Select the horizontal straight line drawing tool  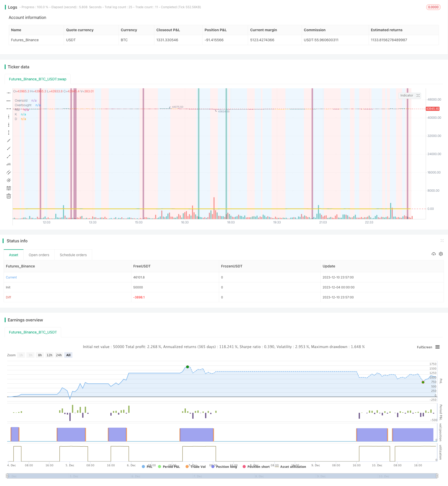tap(9, 93)
